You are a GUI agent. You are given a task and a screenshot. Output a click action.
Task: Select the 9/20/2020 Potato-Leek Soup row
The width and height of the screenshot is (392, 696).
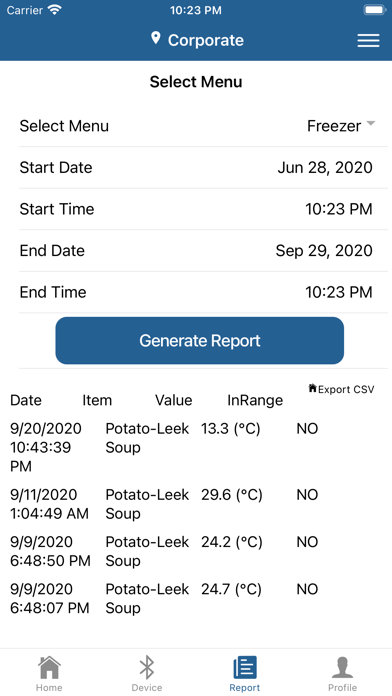[x=196, y=447]
